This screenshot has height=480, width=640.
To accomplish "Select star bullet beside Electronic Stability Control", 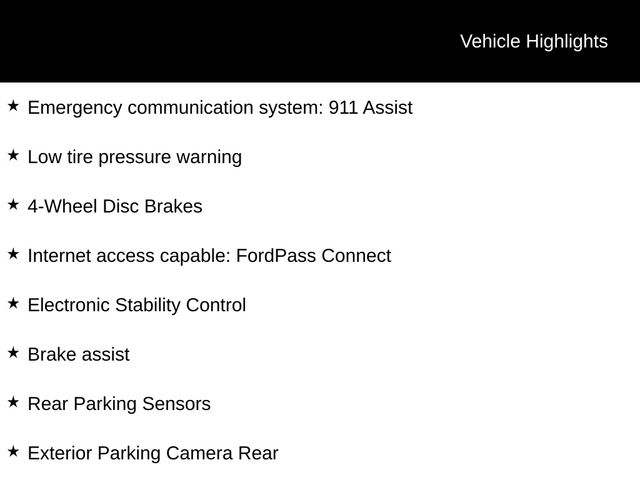I will pos(13,304).
